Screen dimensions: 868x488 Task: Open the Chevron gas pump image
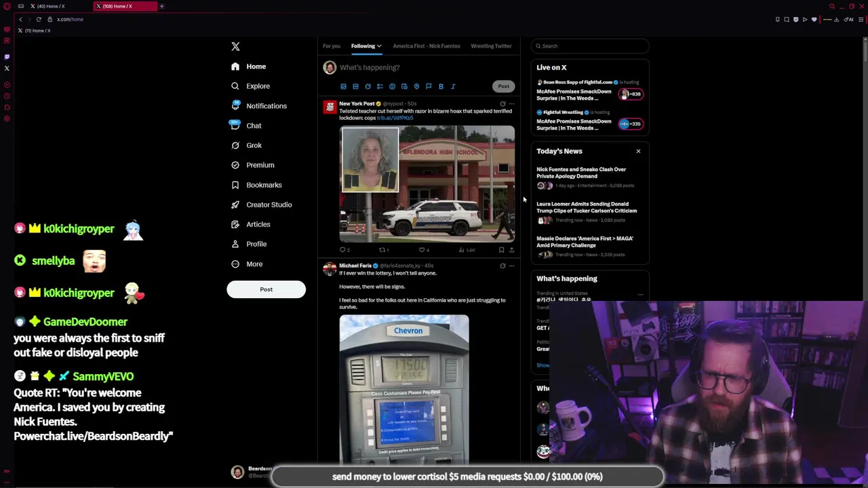(404, 389)
